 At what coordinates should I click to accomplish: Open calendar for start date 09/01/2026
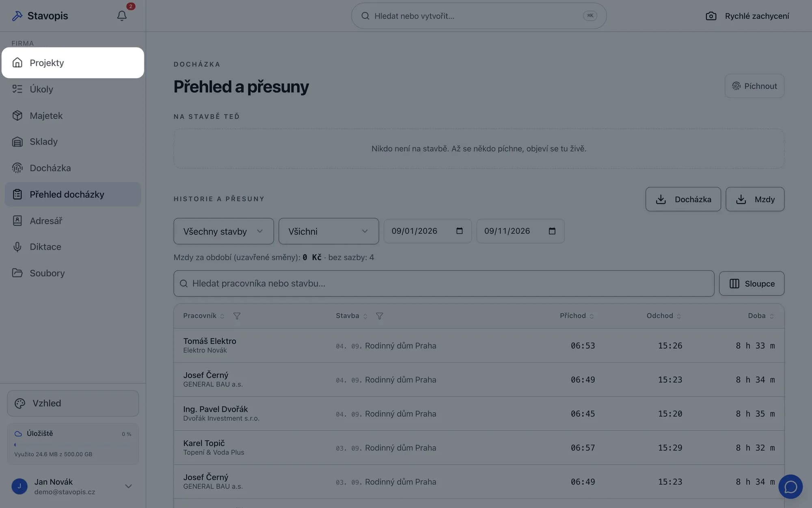pyautogui.click(x=459, y=231)
